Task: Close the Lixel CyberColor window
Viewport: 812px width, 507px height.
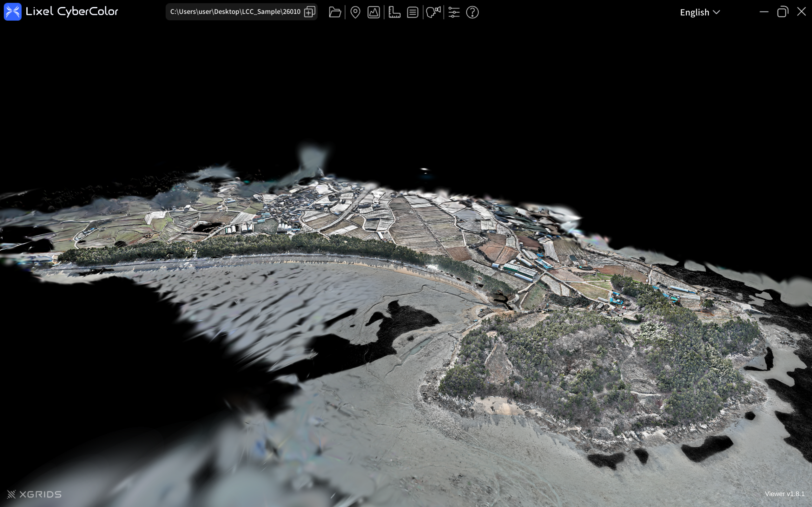Action: (801, 12)
